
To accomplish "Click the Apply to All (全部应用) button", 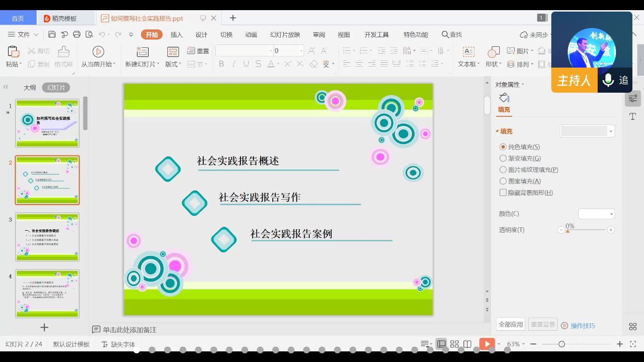I will click(511, 324).
